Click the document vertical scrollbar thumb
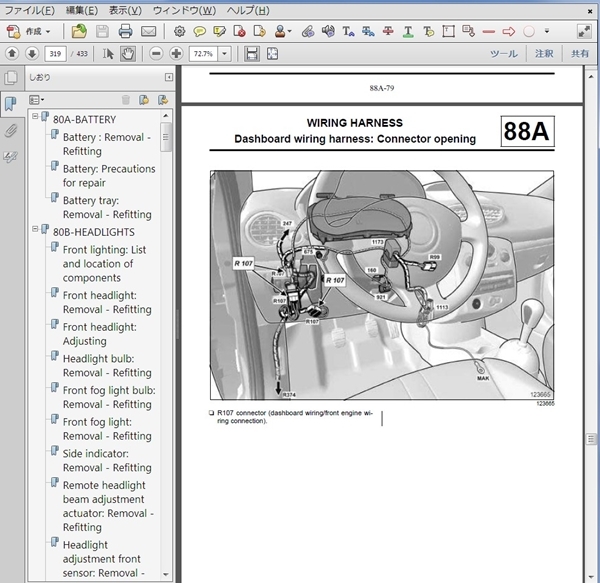The height and width of the screenshot is (583, 600). coord(592,439)
